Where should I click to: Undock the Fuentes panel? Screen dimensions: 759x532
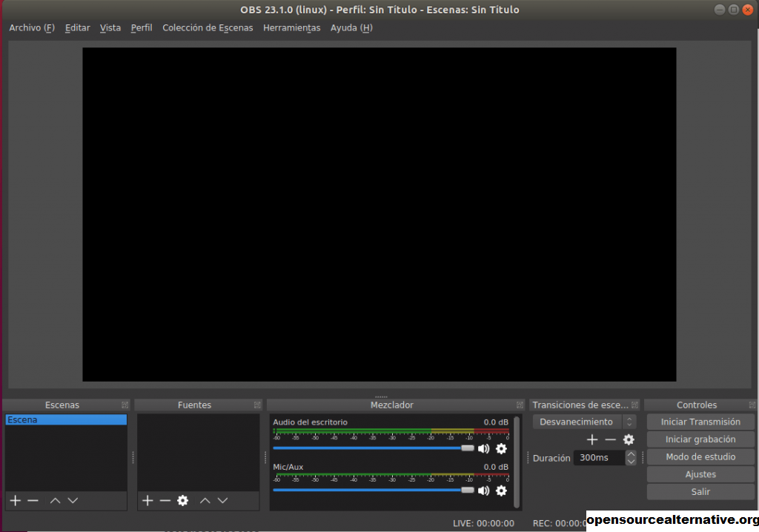click(x=257, y=405)
